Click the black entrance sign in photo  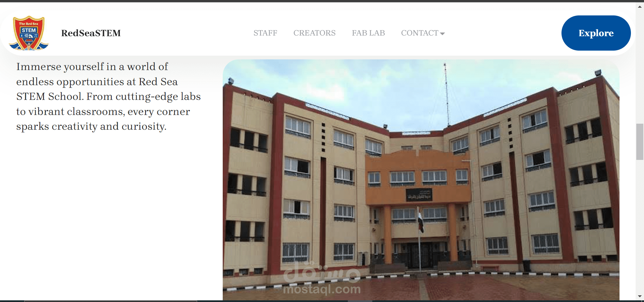(x=419, y=195)
